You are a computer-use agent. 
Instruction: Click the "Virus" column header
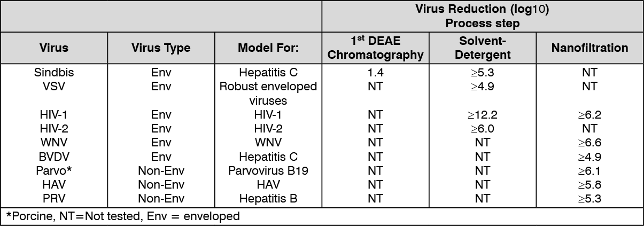pos(54,48)
